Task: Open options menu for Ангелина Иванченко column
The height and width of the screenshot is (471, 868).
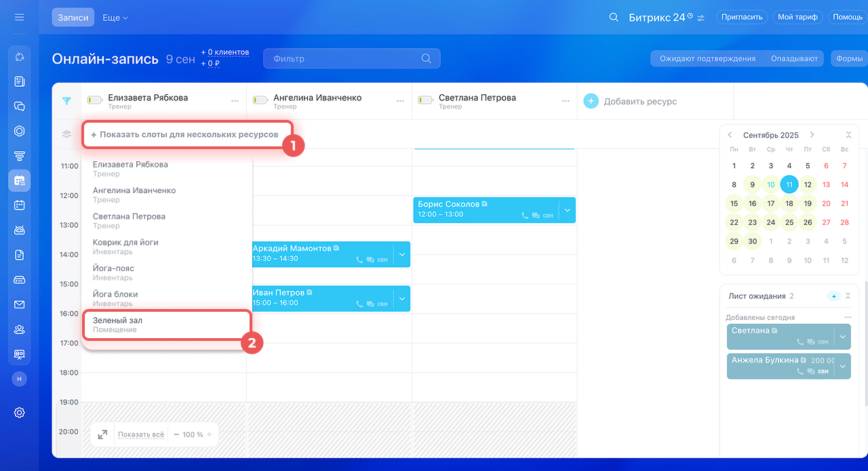Action: 400,101
